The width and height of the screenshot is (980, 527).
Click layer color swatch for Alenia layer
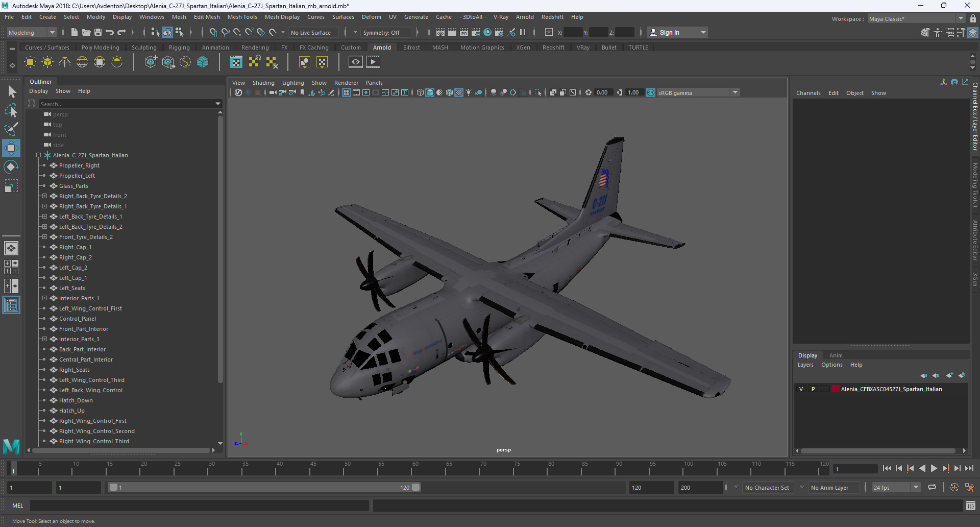click(836, 389)
